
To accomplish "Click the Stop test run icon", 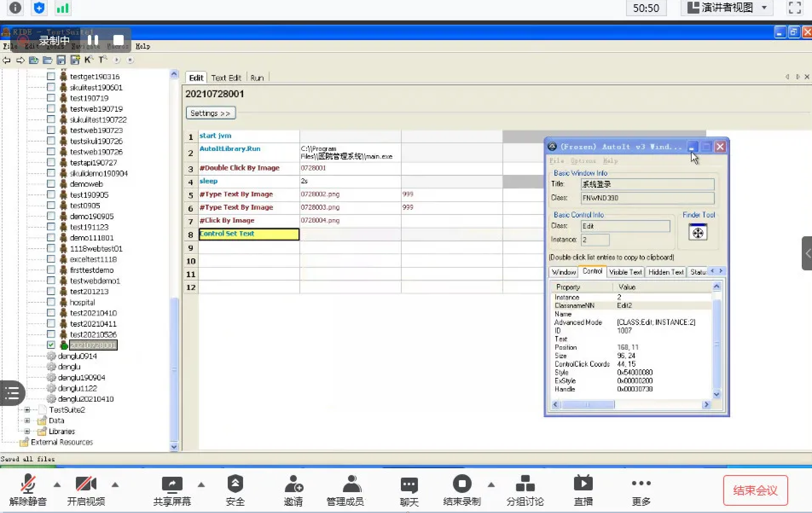I will [x=130, y=60].
